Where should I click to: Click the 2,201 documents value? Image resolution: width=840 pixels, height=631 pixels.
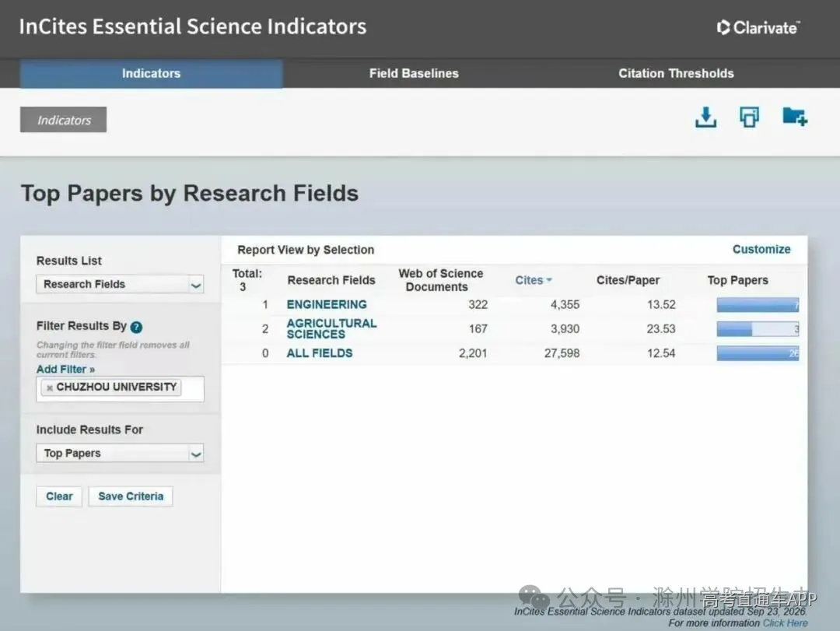tap(473, 353)
